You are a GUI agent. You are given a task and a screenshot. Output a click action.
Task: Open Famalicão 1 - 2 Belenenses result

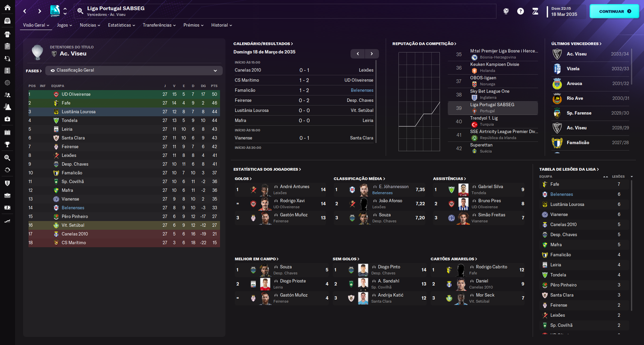click(x=304, y=90)
